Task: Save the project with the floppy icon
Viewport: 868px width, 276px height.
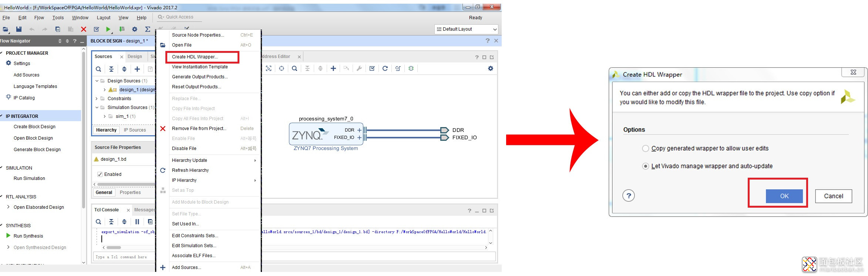Action: pos(19,29)
